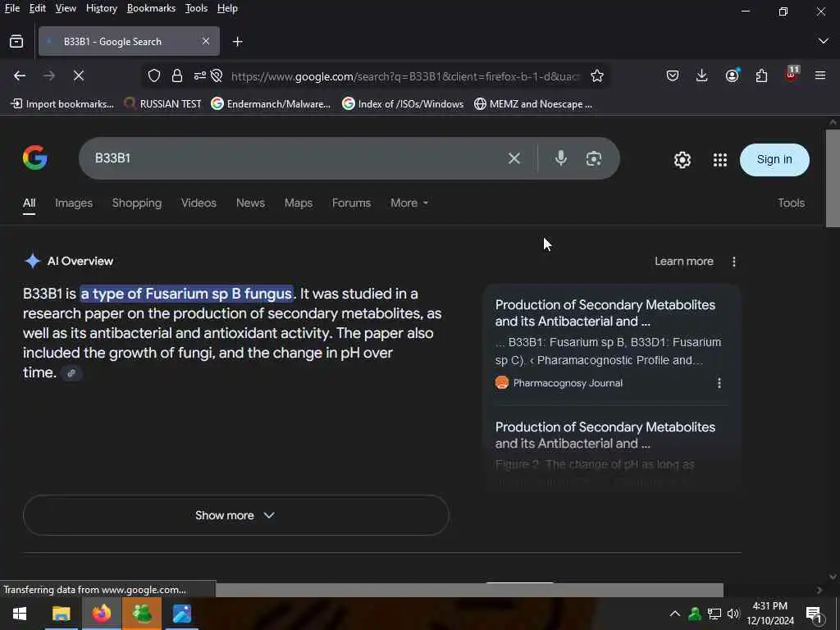Click the Google search box containing B33B1
The height and width of the screenshot is (630, 840).
[297, 158]
